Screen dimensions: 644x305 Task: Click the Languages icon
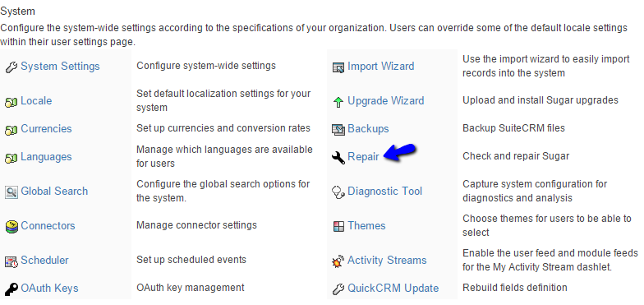pyautogui.click(x=11, y=158)
